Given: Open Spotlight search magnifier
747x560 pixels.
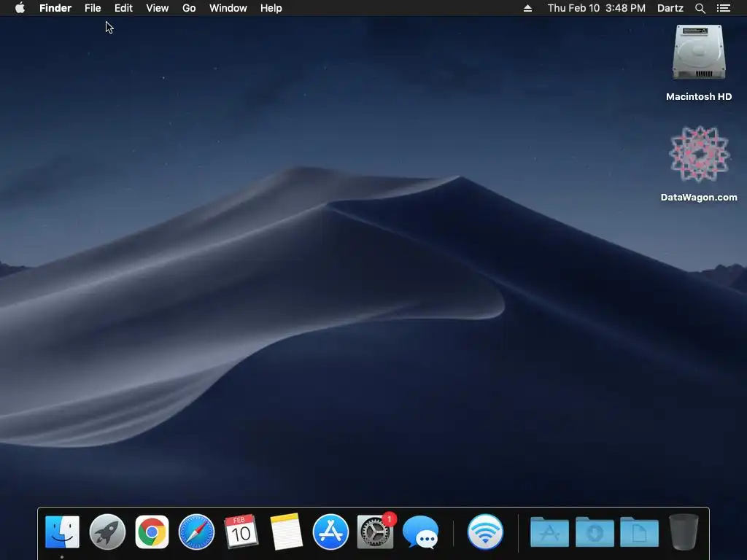Looking at the screenshot, I should click(x=700, y=8).
